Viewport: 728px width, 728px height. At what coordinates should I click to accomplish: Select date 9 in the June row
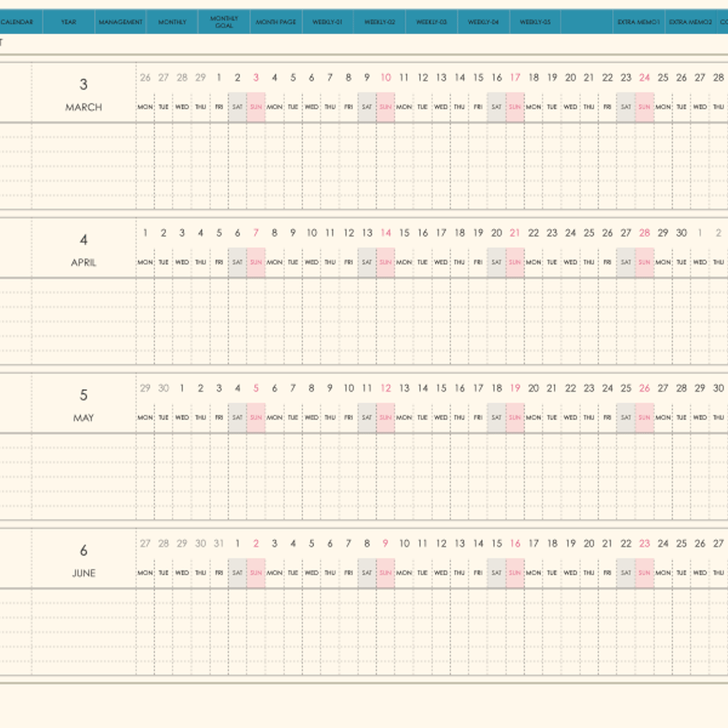coord(385,544)
